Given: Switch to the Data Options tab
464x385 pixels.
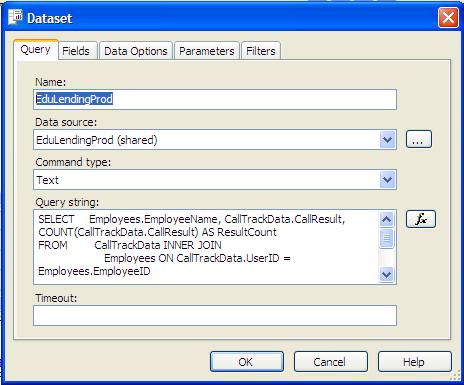Looking at the screenshot, I should click(x=136, y=51).
